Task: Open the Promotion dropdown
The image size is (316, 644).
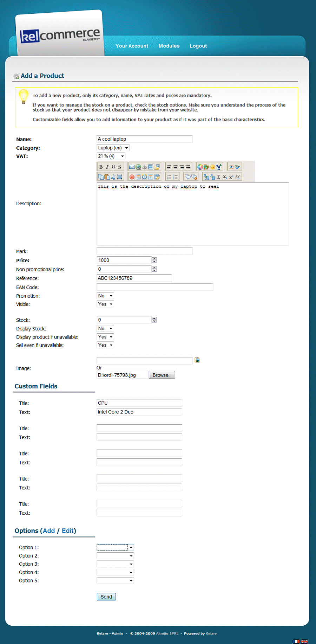Action: (x=105, y=296)
